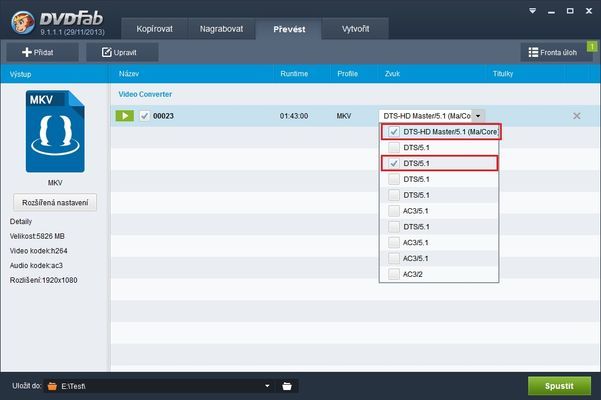The image size is (601, 400).
Task: Expand the save destination path dropdown
Action: coord(267,386)
